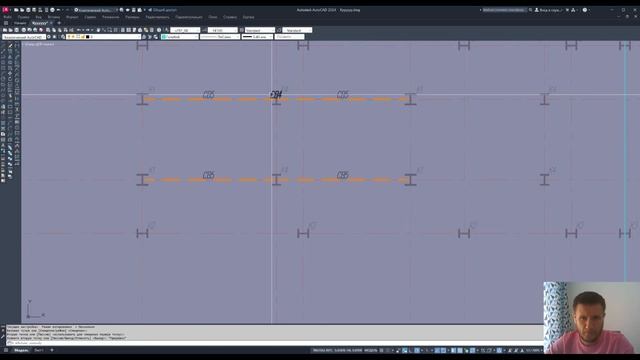
Task: Open the AutoCAD application menu logo
Action: (5, 10)
